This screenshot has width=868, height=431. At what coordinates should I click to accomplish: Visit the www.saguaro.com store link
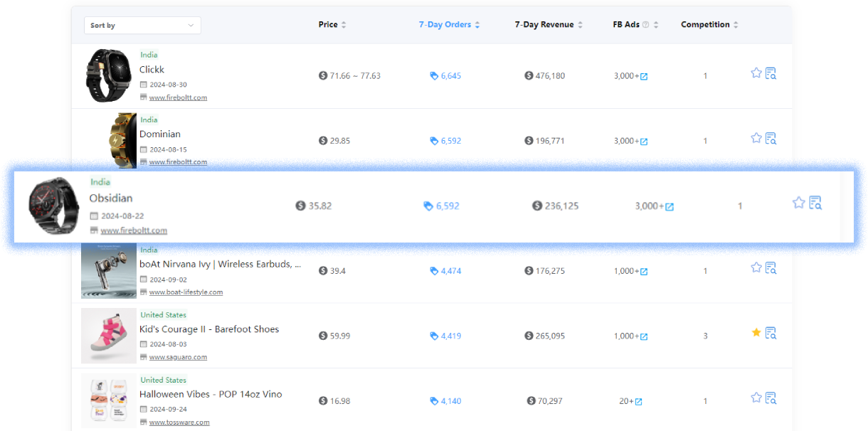(x=178, y=357)
